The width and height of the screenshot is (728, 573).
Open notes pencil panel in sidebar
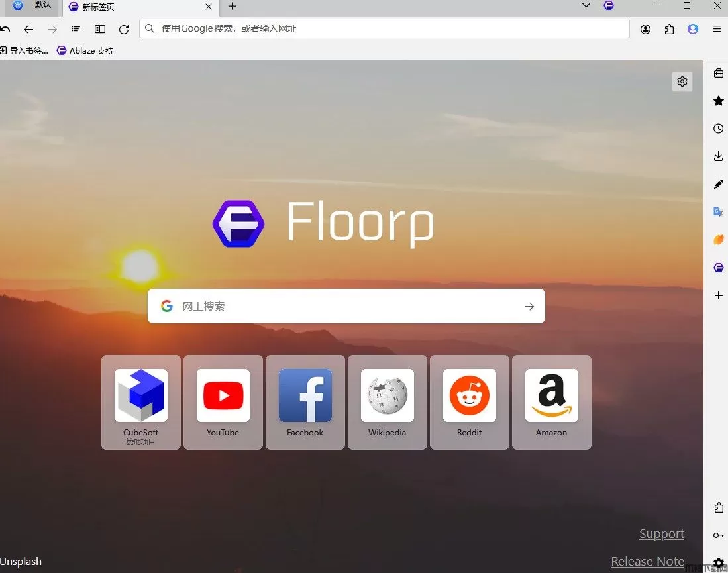pyautogui.click(x=718, y=184)
